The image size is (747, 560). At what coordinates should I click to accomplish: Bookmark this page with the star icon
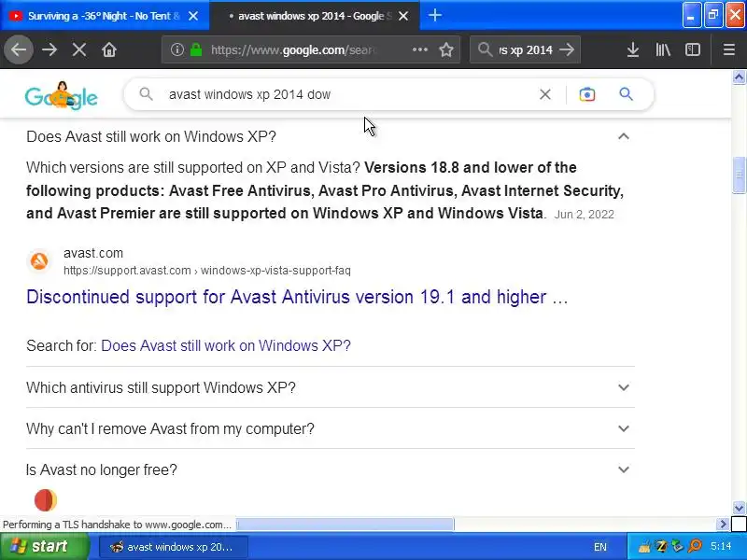coord(446,49)
